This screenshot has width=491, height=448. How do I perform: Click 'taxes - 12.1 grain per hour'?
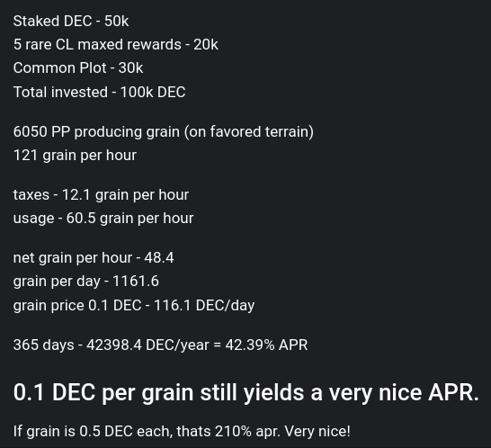101,195
